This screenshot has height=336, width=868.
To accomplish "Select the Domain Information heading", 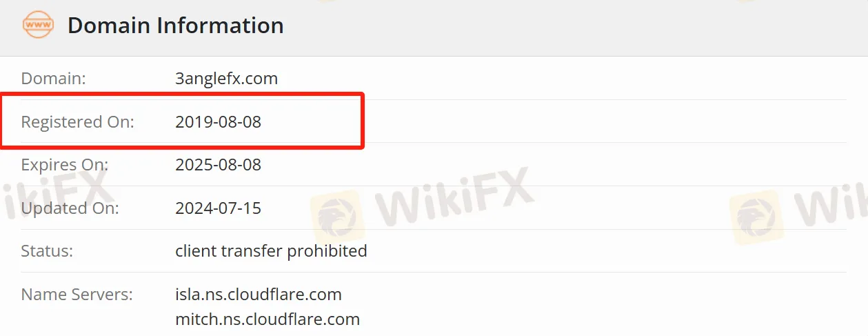I will (176, 26).
